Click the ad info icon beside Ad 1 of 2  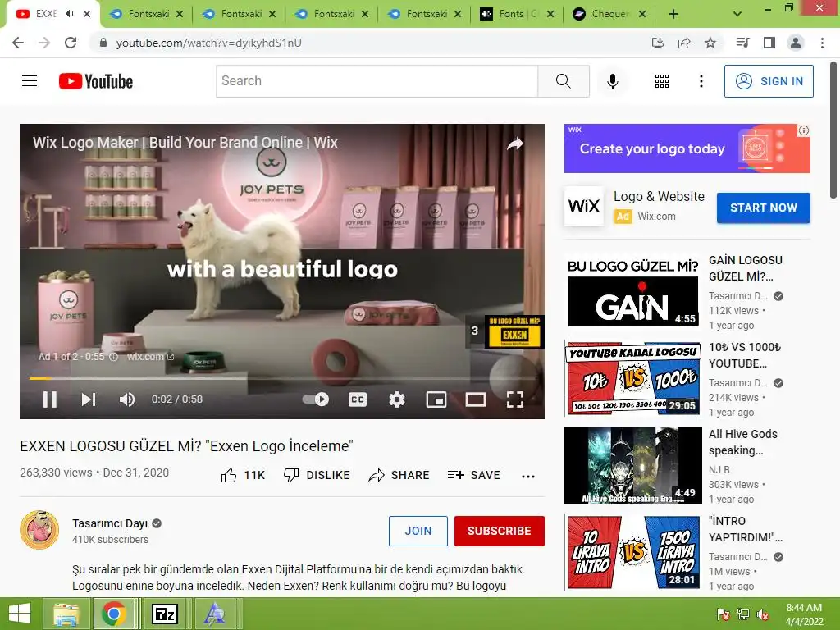click(113, 357)
